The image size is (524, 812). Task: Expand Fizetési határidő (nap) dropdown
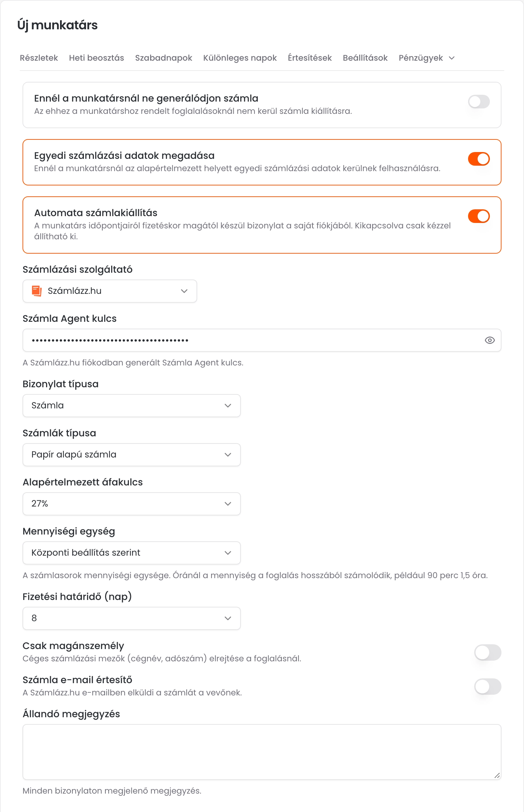pos(132,618)
